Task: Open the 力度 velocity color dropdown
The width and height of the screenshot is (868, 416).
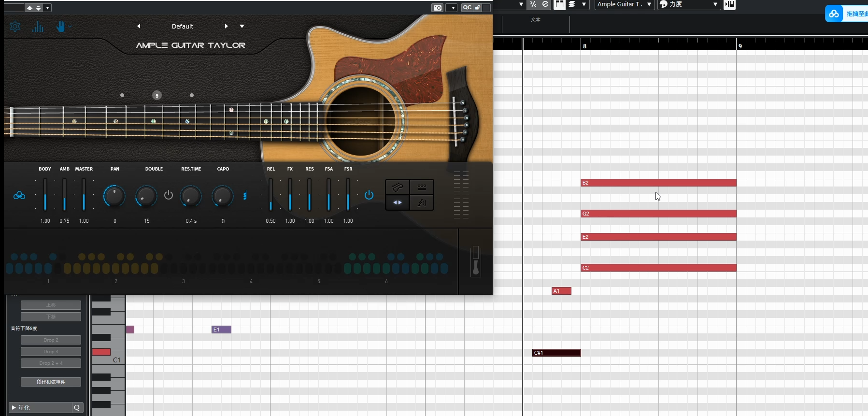Action: pyautogui.click(x=689, y=4)
